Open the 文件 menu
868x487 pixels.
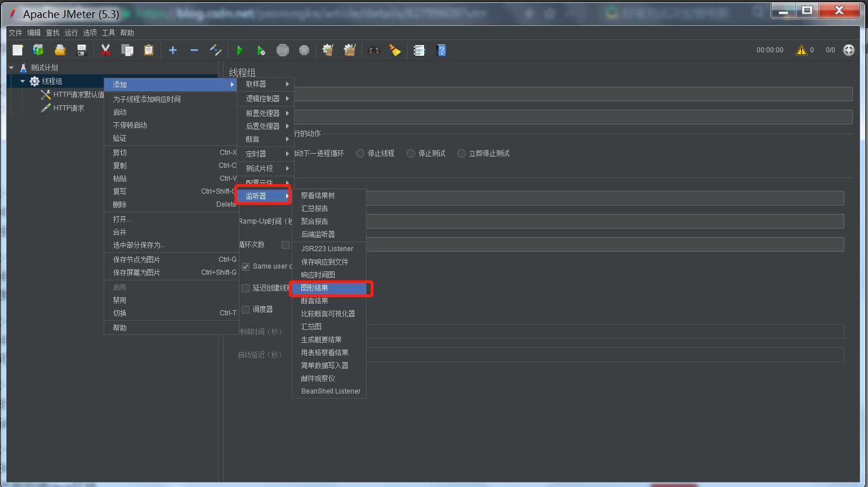click(x=16, y=33)
